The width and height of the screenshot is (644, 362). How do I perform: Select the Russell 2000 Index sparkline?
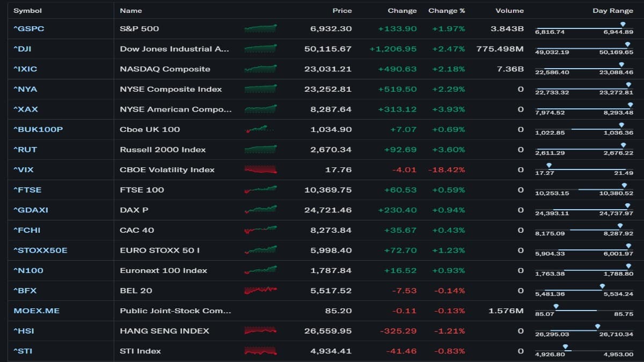pyautogui.click(x=259, y=149)
